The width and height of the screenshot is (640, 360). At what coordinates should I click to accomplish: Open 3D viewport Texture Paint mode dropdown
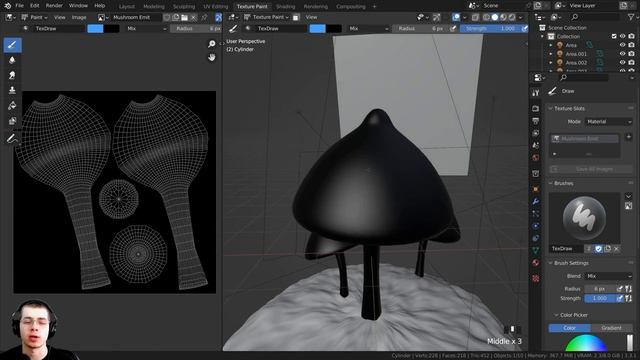266,17
